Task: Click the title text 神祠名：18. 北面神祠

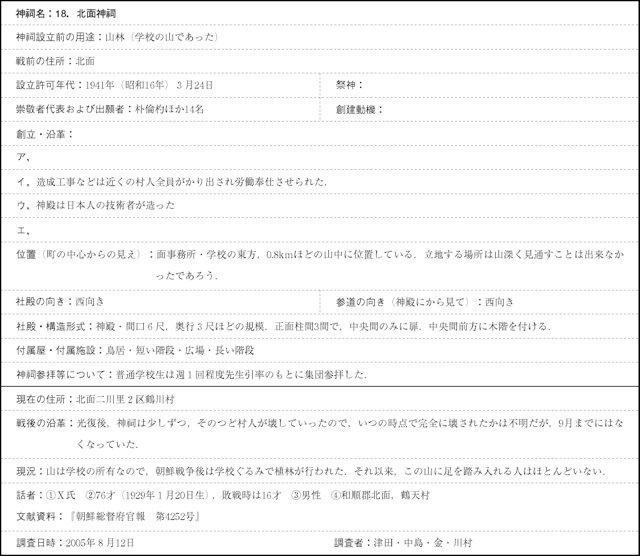Action: pos(66,13)
